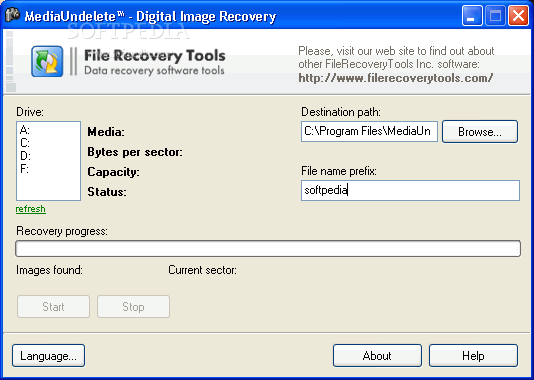Viewport: 534px width, 380px height.
Task: Focus the File name prefix field
Action: pyautogui.click(x=410, y=190)
